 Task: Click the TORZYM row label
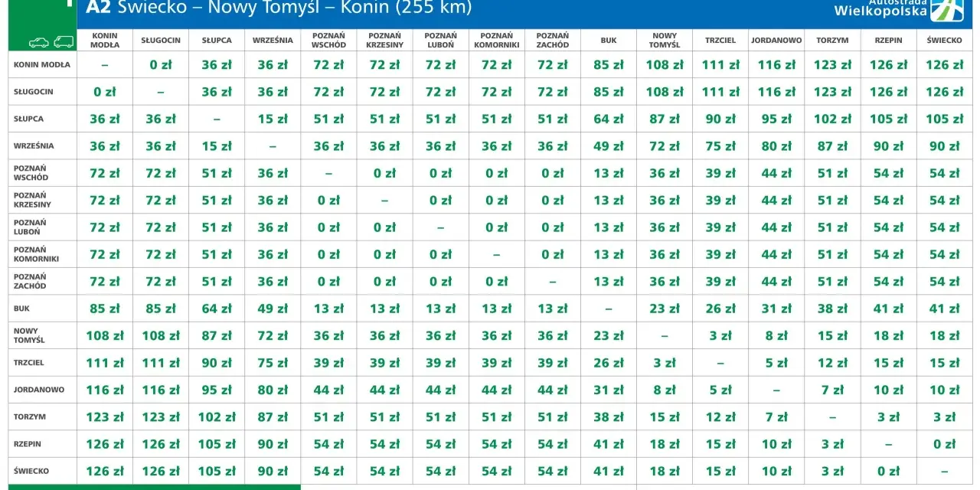coord(30,416)
